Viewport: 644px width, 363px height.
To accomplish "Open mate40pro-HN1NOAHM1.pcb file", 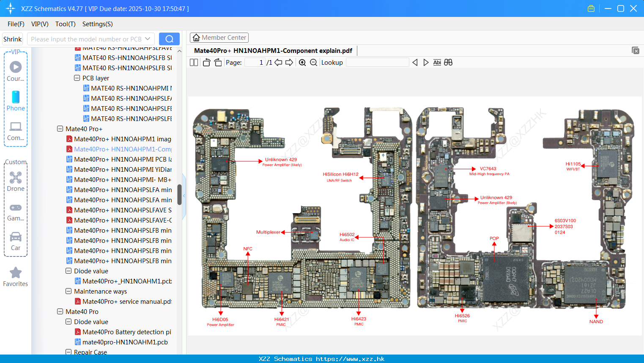I will [x=121, y=342].
